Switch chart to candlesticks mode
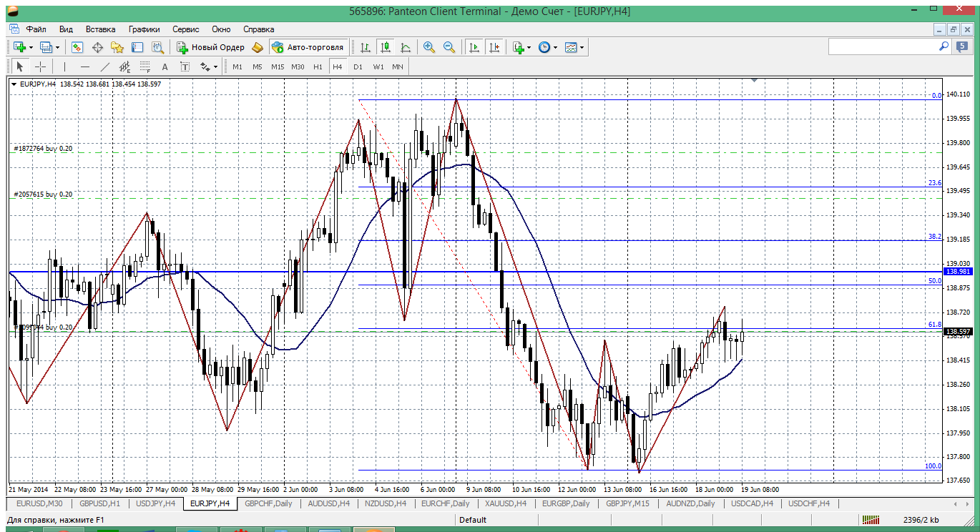Viewport: 980px width, 532px height. point(386,47)
